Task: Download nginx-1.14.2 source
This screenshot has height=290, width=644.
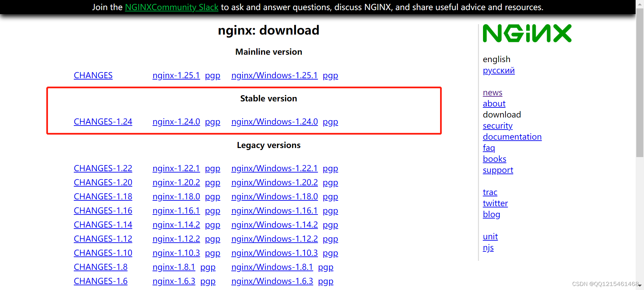Action: (176, 225)
